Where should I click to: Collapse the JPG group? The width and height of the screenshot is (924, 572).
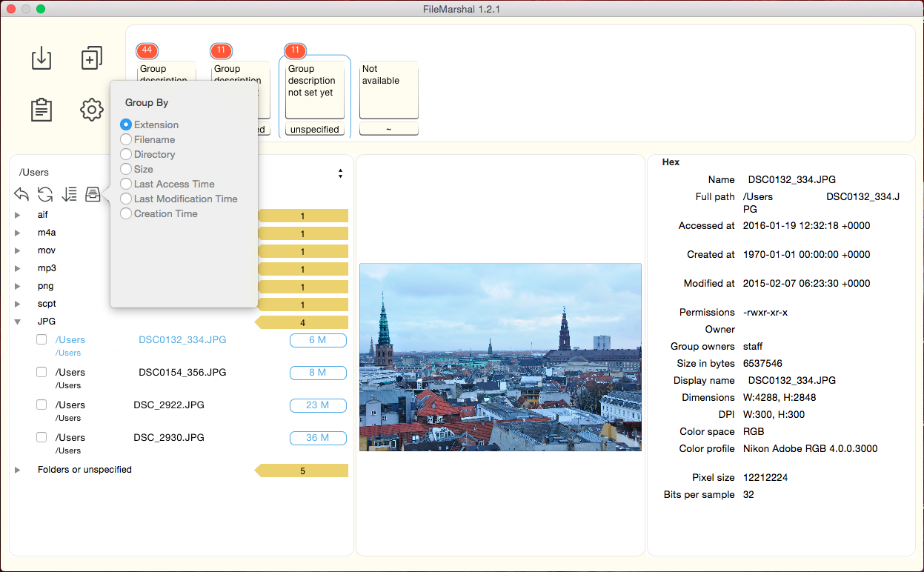click(18, 322)
